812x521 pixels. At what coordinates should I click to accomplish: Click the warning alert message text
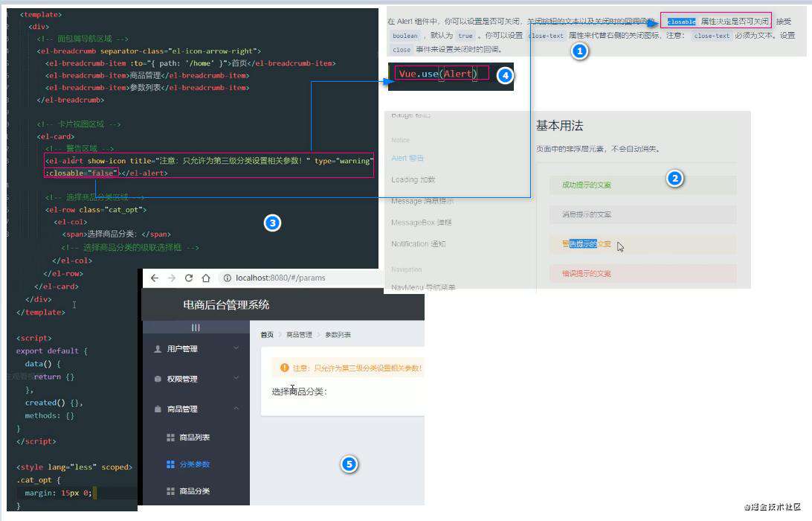pos(358,368)
